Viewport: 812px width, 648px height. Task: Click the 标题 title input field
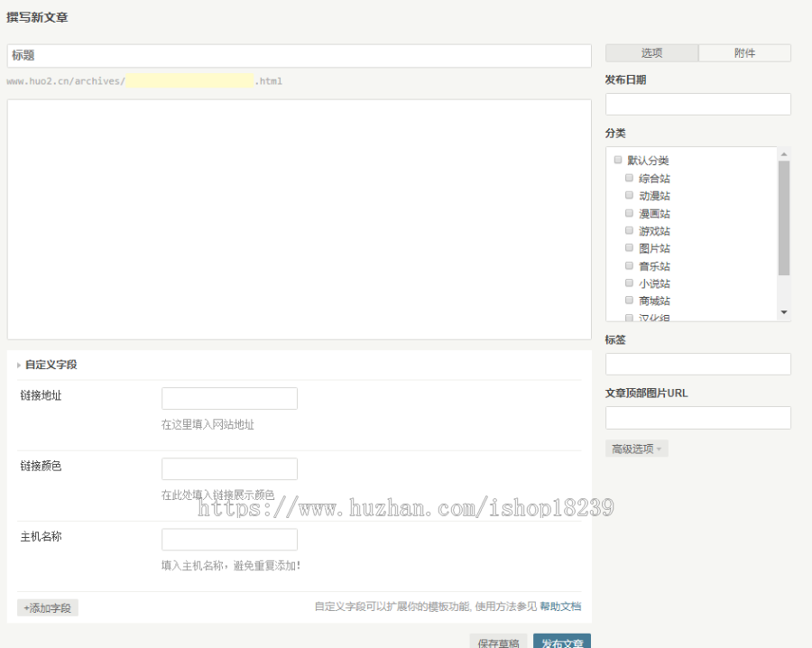click(x=299, y=56)
